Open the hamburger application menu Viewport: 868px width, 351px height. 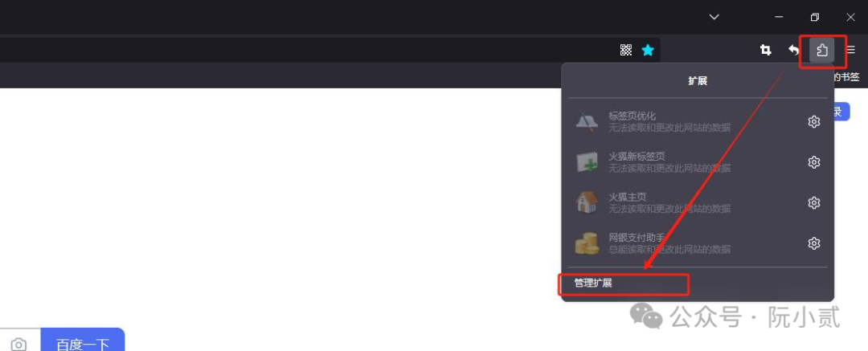(851, 51)
